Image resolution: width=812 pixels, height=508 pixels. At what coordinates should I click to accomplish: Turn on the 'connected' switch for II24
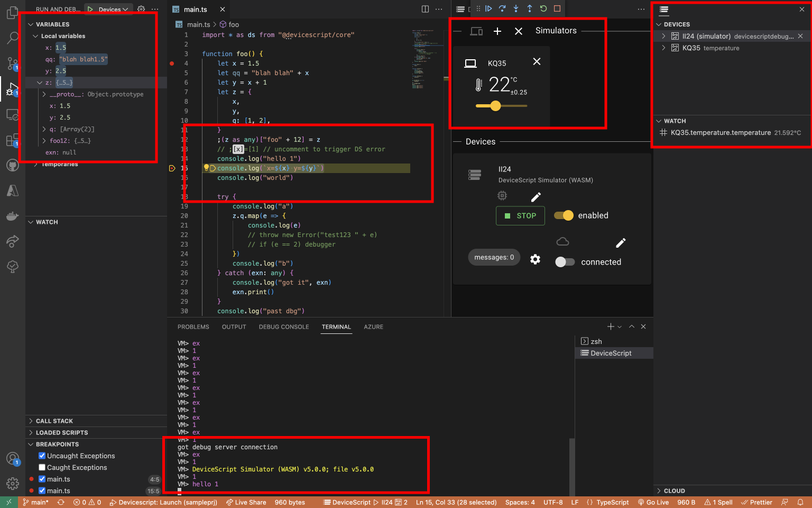(565, 261)
